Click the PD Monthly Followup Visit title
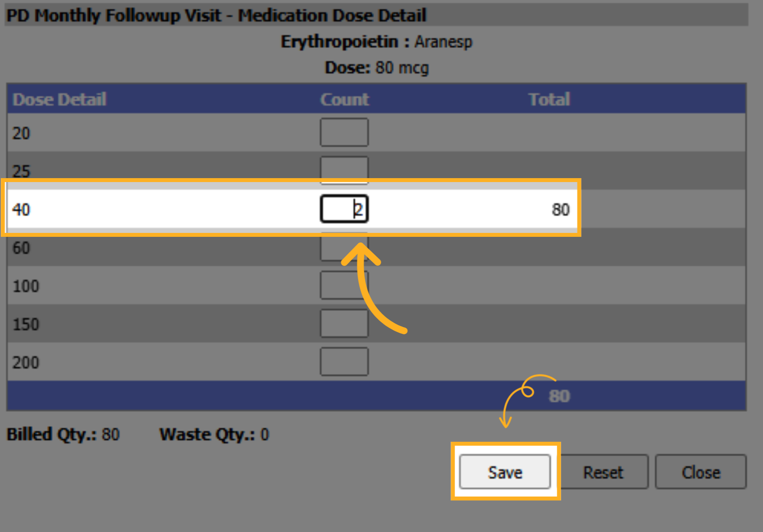Image resolution: width=763 pixels, height=532 pixels. (x=216, y=16)
